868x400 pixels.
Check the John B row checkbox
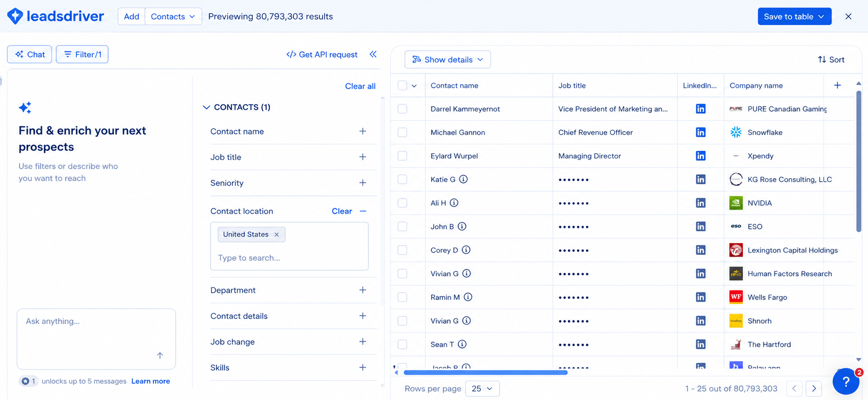[x=402, y=227]
